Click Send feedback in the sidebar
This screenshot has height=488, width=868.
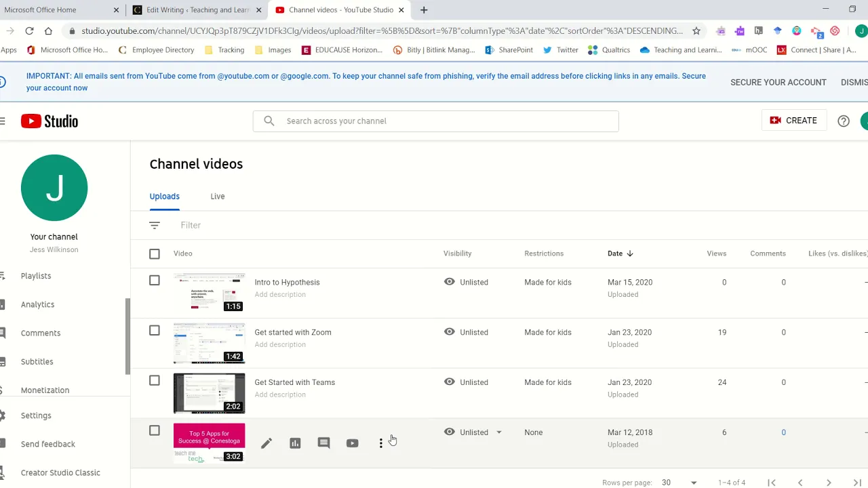click(x=48, y=444)
